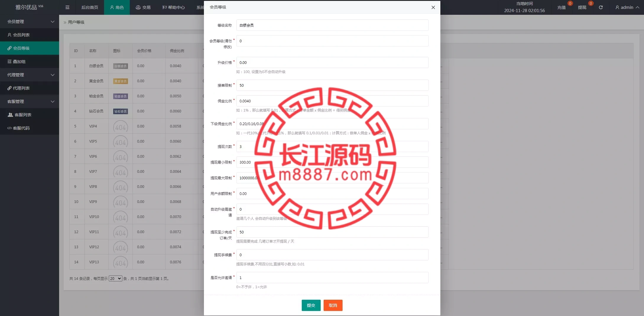Close the 会员等级 dialog with X

tap(433, 7)
